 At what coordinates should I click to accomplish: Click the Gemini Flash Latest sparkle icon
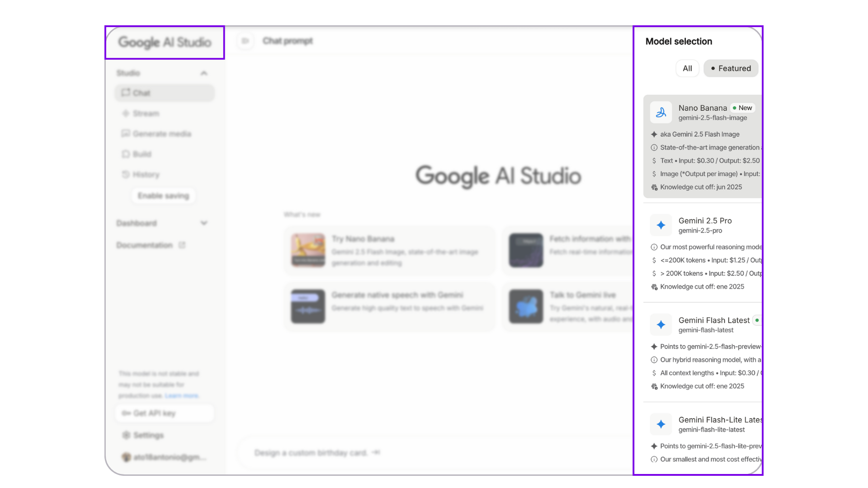point(661,324)
